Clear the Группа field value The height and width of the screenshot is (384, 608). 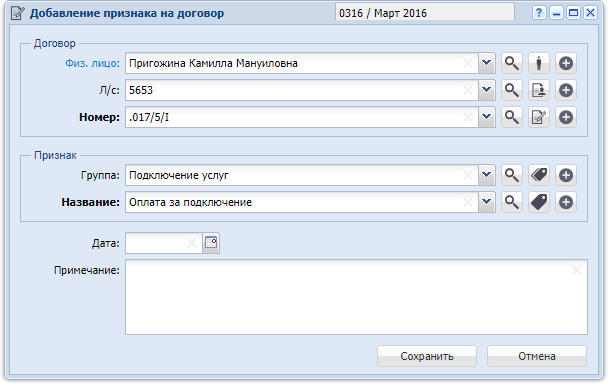coord(468,175)
